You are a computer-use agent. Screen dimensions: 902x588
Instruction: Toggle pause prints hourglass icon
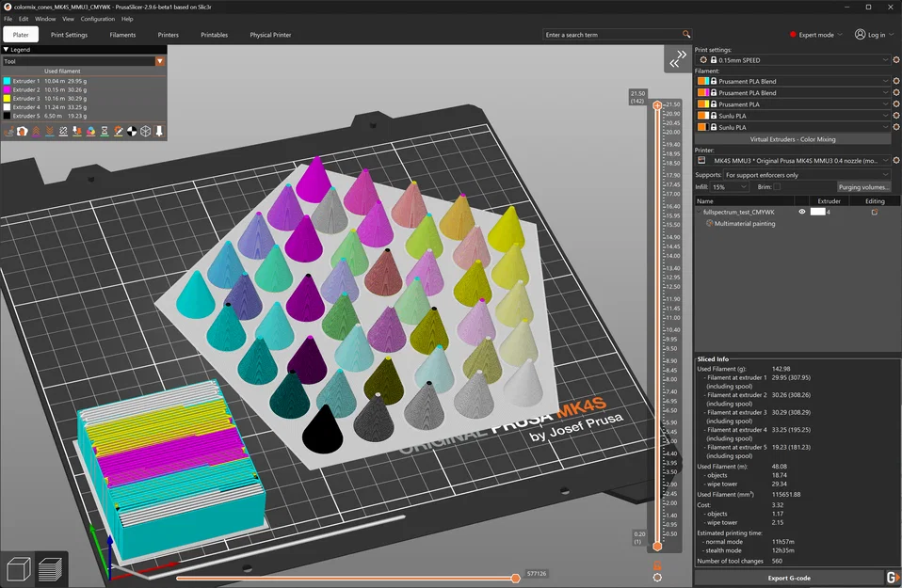pyautogui.click(x=105, y=132)
